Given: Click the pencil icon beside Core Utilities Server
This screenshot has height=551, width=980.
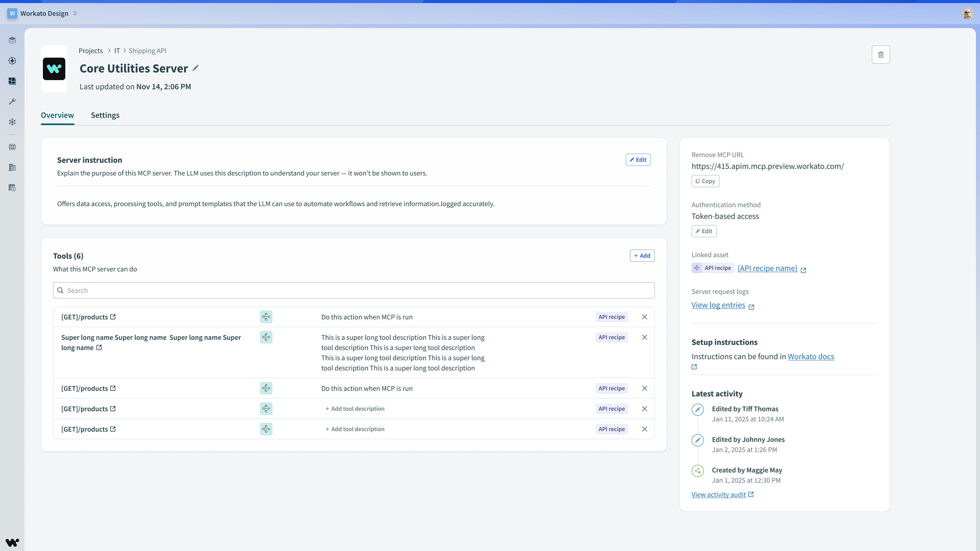Looking at the screenshot, I should [195, 68].
